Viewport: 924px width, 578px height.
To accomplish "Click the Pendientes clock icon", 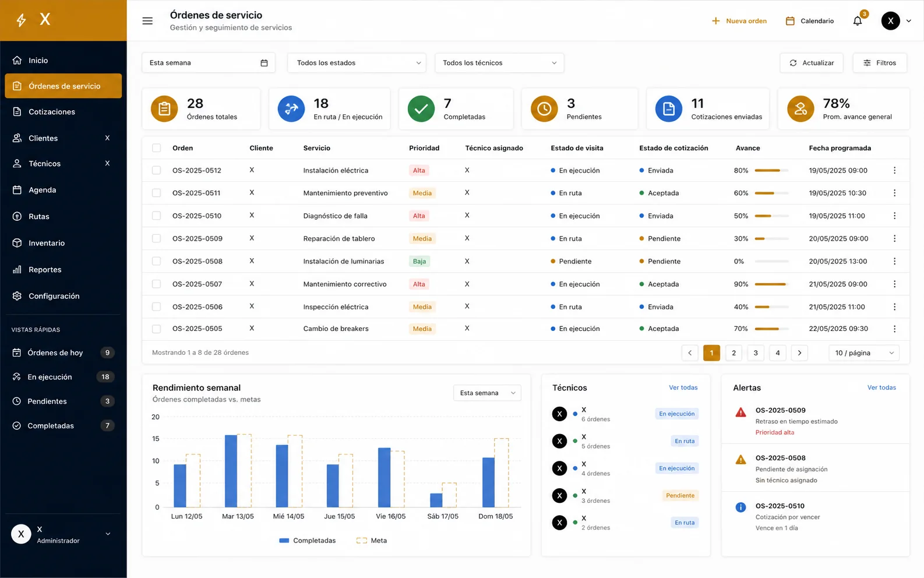I will pos(544,109).
